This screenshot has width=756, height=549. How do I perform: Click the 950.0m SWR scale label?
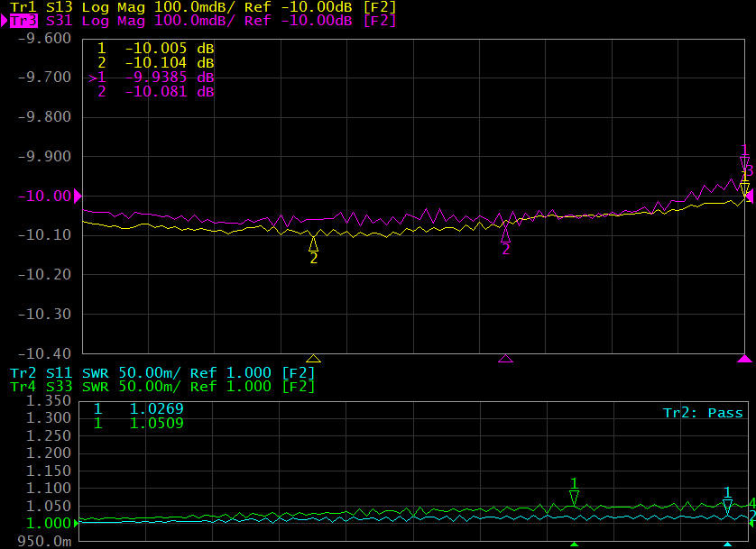click(x=44, y=541)
